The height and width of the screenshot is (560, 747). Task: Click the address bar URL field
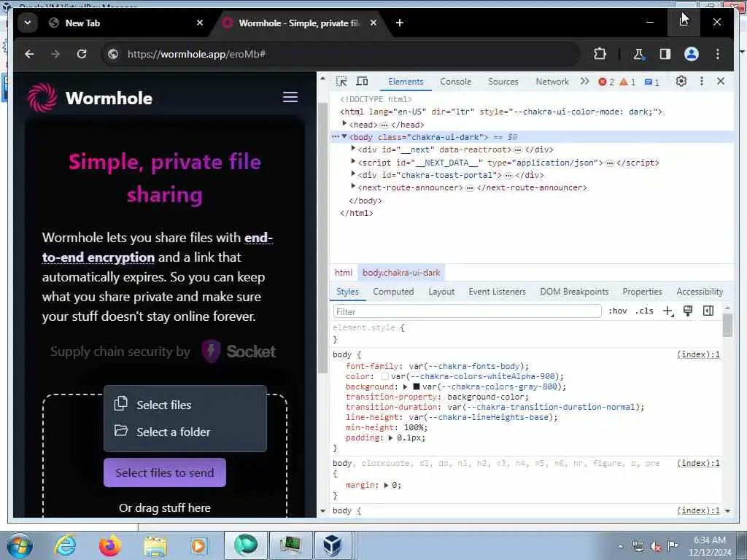[340, 54]
